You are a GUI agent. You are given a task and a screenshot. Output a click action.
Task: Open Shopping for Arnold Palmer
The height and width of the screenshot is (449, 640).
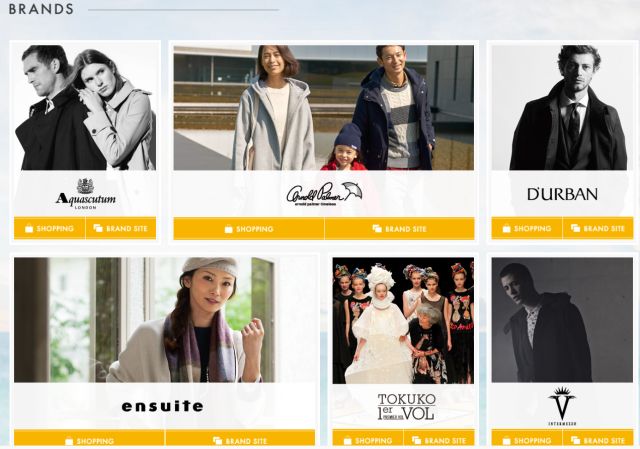(249, 229)
